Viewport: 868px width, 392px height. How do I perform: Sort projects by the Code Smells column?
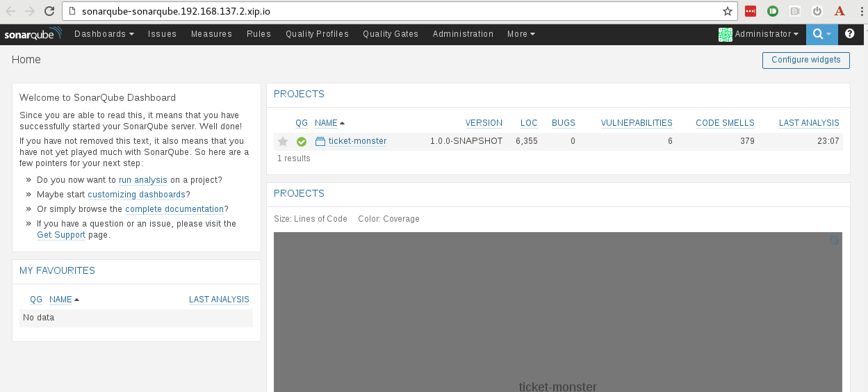[725, 123]
